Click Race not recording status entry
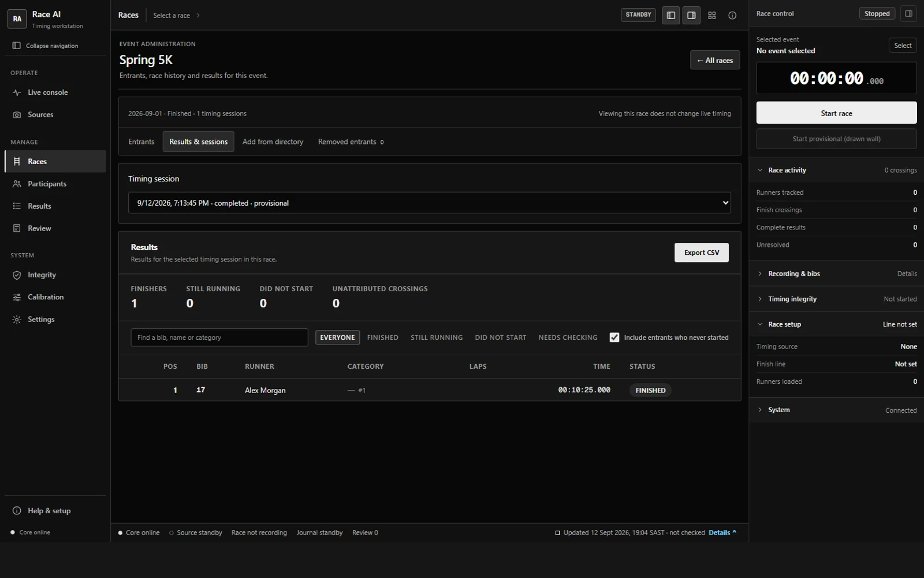The image size is (924, 578). coord(259,533)
